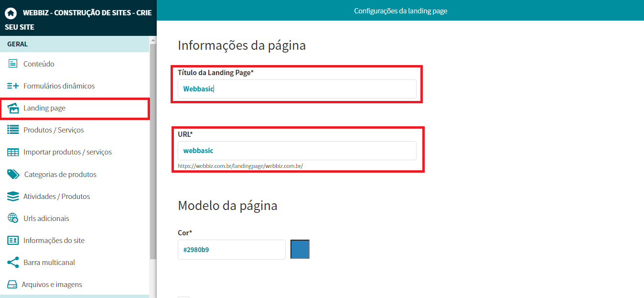Select the Atividades / Produtos layers icon
This screenshot has height=298, width=644.
tap(13, 196)
